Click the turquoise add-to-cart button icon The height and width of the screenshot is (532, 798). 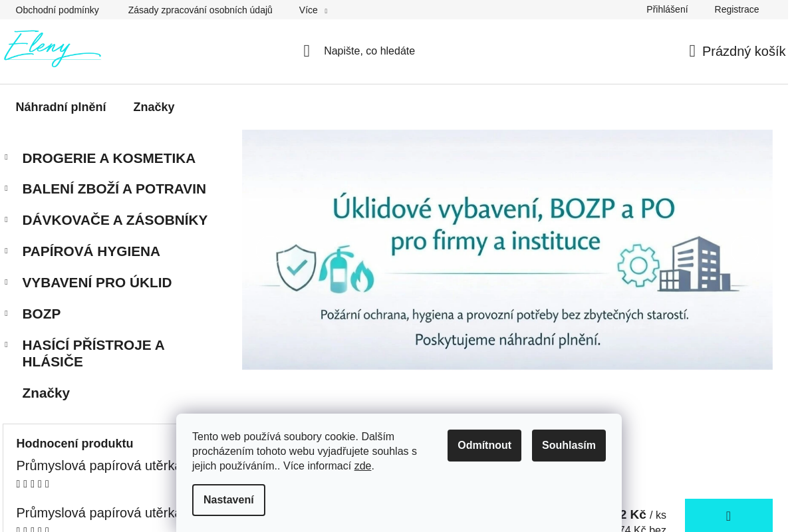click(x=729, y=515)
